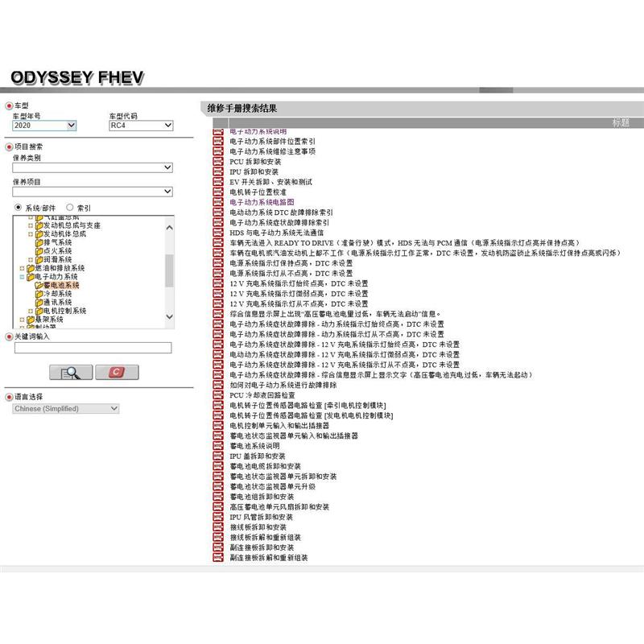Open link 电机控制单元输入和输出插接器

pos(279,426)
